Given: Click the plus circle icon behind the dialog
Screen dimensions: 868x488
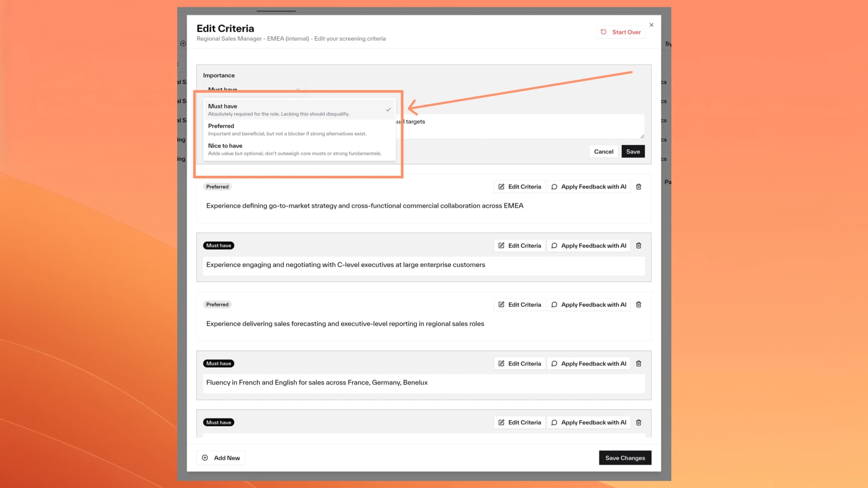Looking at the screenshot, I should pyautogui.click(x=183, y=44).
